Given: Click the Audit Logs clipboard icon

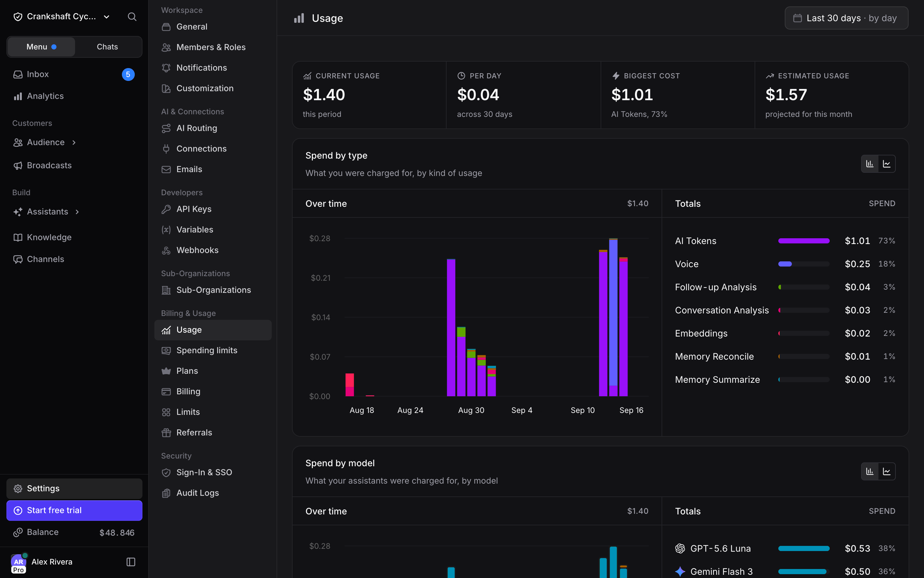Looking at the screenshot, I should tap(166, 493).
